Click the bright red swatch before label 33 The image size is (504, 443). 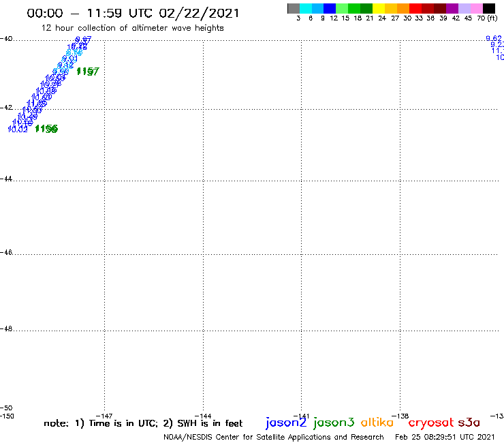pos(415,8)
